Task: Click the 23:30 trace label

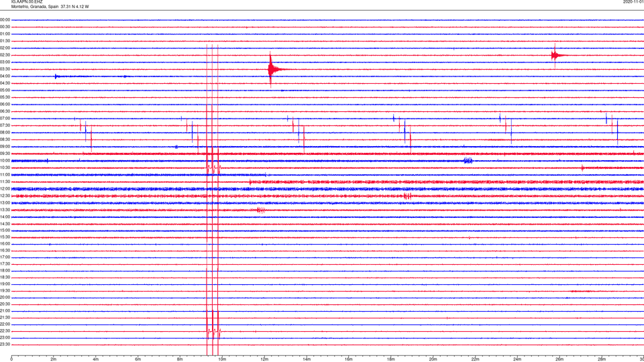Action: click(5, 345)
